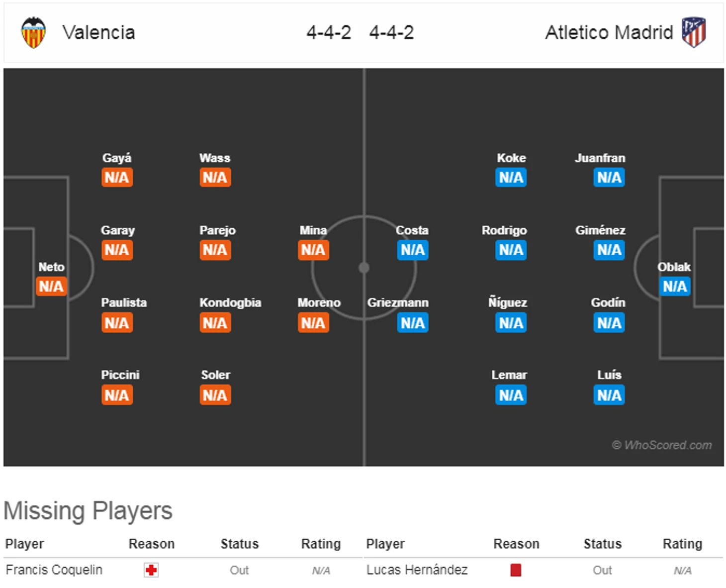Open the Valencia team name link
Image resolution: width=726 pixels, height=588 pixels.
point(98,33)
